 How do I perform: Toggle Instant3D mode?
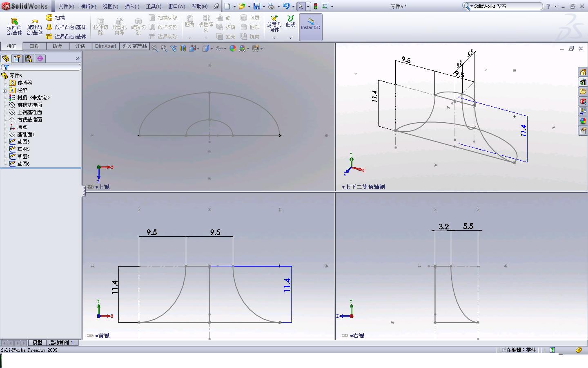tap(311, 27)
